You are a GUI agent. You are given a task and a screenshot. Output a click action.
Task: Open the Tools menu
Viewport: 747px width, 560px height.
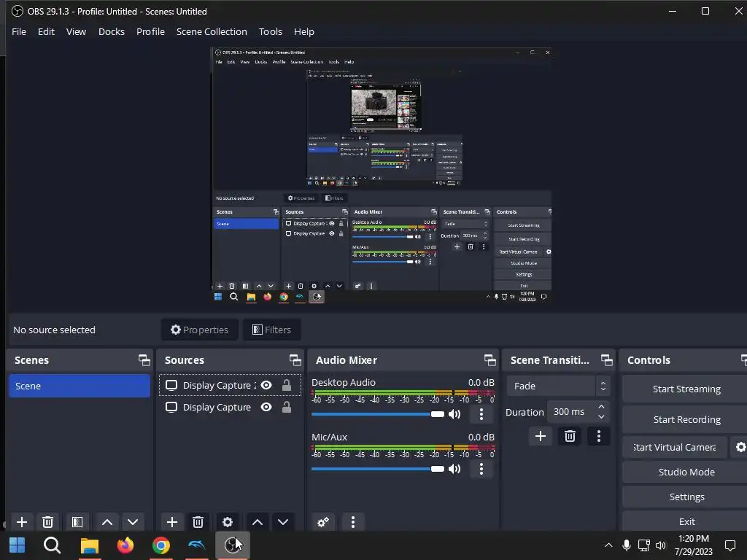click(x=270, y=31)
